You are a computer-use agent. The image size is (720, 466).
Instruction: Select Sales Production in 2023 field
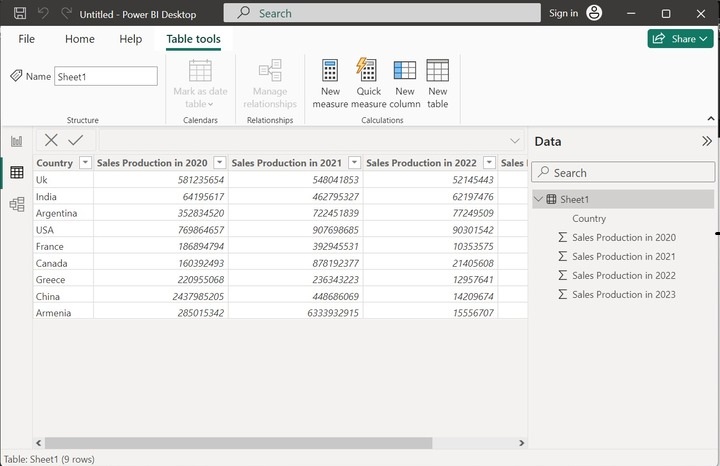click(x=624, y=294)
